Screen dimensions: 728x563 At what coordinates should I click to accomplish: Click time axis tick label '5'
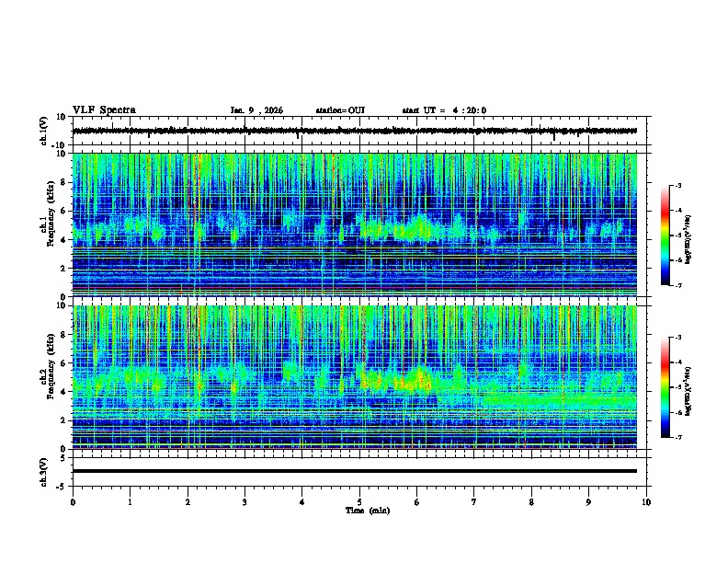click(x=359, y=502)
